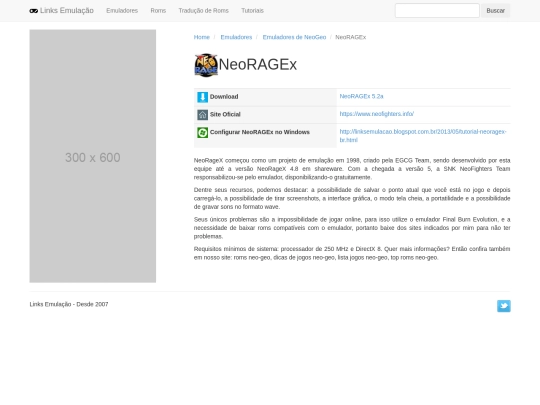The image size is (540, 405).
Task: Download NeoRAGEx 5.2a via link
Action: point(361,96)
